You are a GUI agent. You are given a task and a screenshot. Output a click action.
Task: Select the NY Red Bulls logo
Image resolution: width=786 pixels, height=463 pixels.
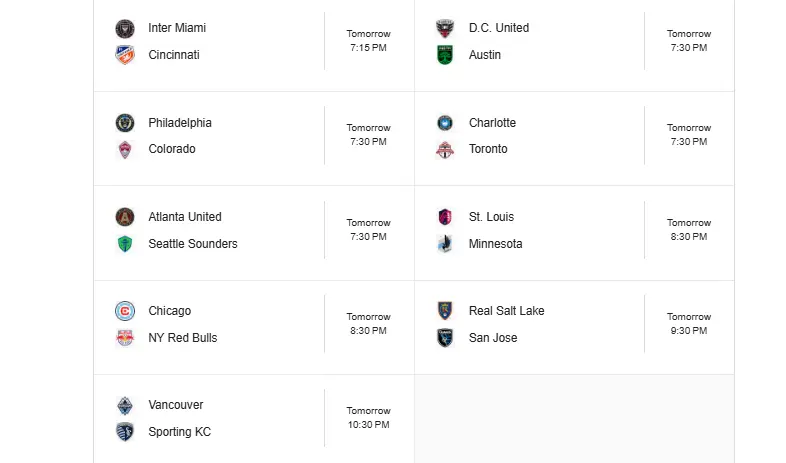(125, 338)
